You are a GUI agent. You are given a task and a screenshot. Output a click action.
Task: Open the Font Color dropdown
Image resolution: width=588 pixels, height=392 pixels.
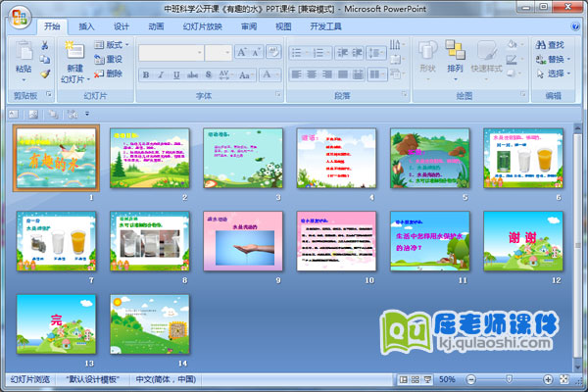269,75
